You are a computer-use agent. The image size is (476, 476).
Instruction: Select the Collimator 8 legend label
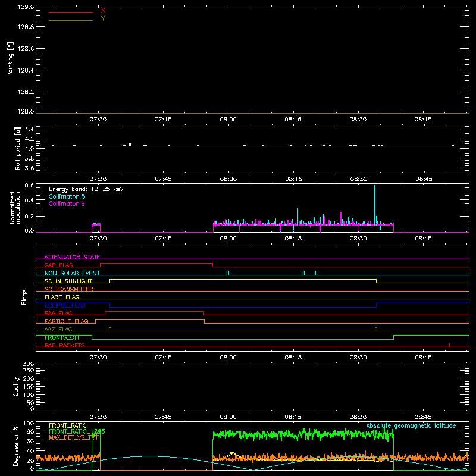[x=67, y=196]
